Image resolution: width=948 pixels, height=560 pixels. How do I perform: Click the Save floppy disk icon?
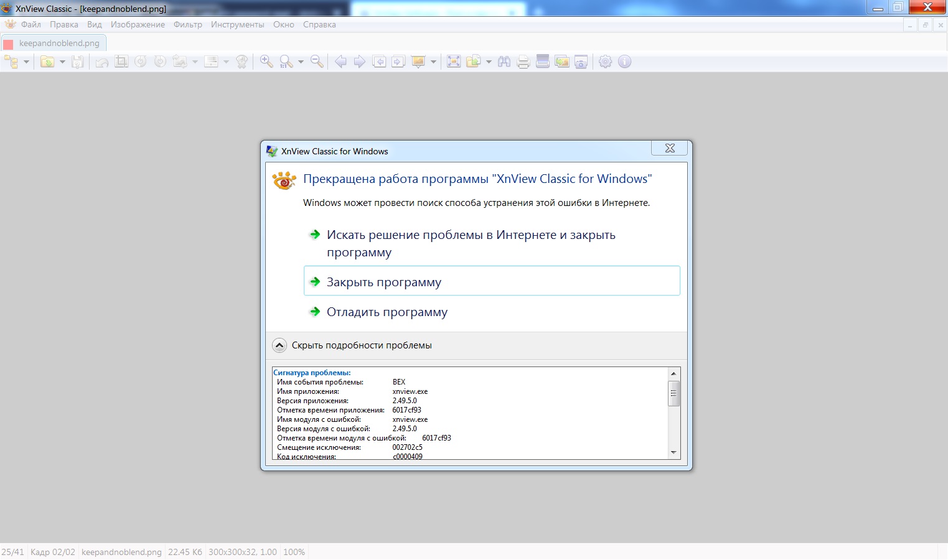(78, 62)
